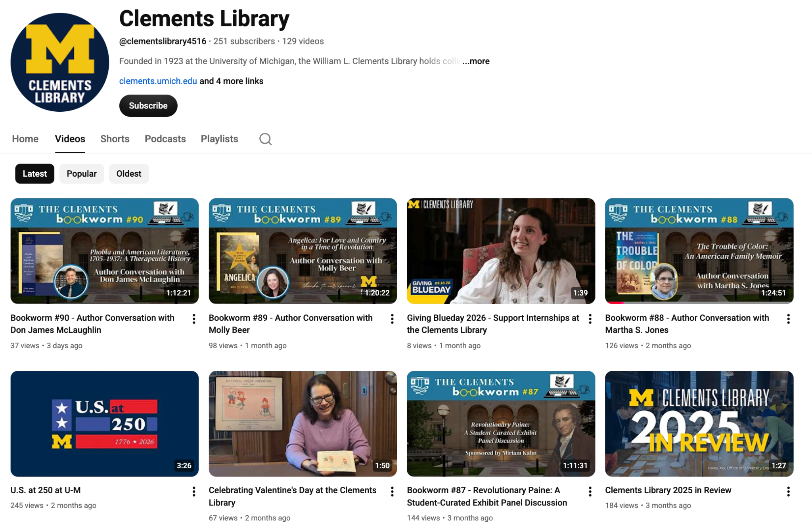Click the 1:39 duration badge
Image resolution: width=812 pixels, height=530 pixels.
(580, 293)
